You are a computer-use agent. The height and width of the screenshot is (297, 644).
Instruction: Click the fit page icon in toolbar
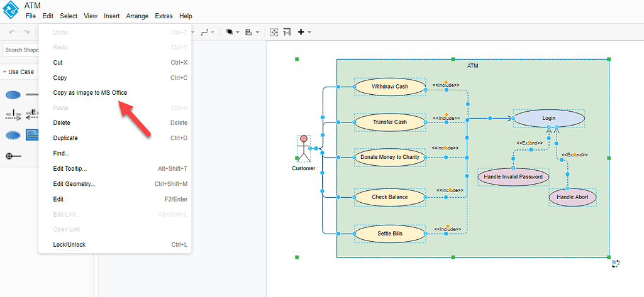(x=274, y=32)
